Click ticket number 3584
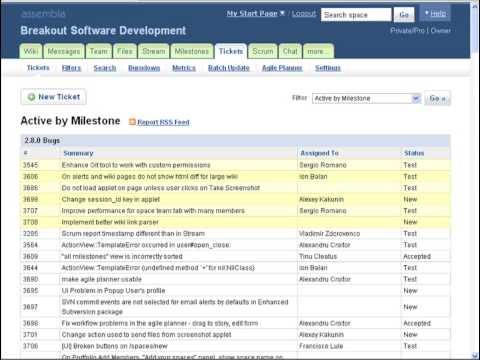480x360 pixels. pyautogui.click(x=30, y=245)
